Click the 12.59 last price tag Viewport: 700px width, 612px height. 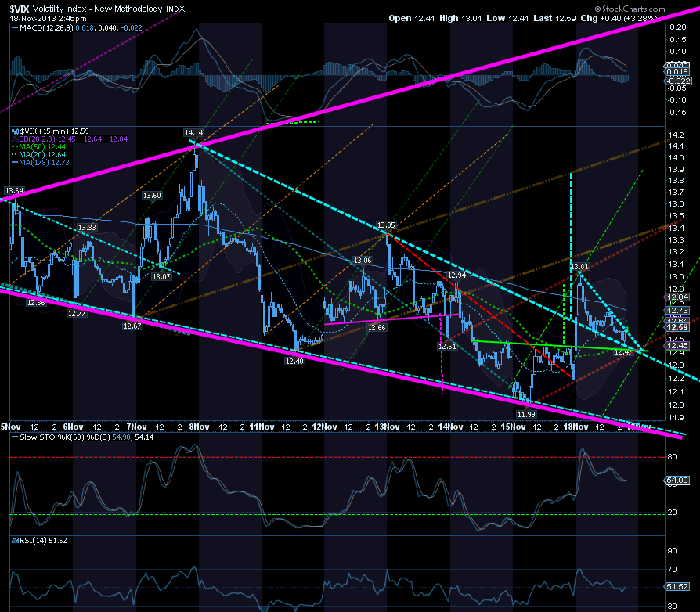[677, 327]
